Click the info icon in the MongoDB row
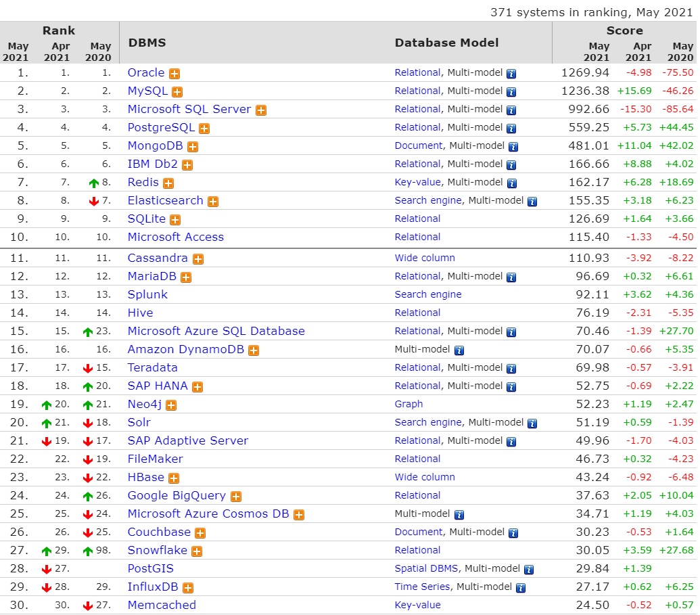This screenshot has width=700, height=615. pyautogui.click(x=513, y=147)
